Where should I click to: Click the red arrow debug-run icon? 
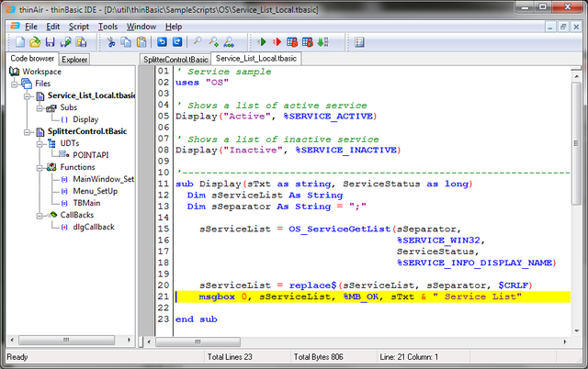click(x=277, y=42)
